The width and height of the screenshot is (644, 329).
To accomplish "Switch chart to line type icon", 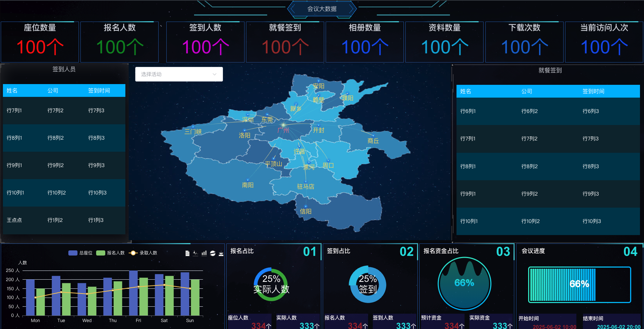I will click(x=196, y=253).
